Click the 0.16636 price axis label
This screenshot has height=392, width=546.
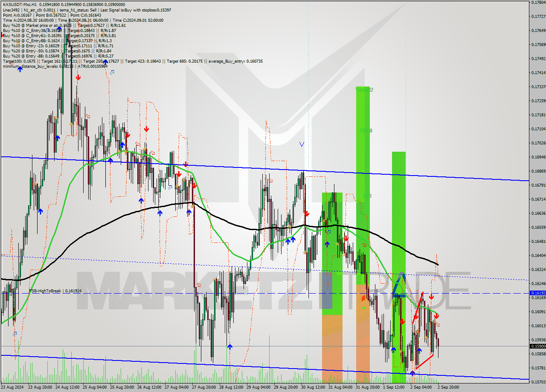click(538, 213)
